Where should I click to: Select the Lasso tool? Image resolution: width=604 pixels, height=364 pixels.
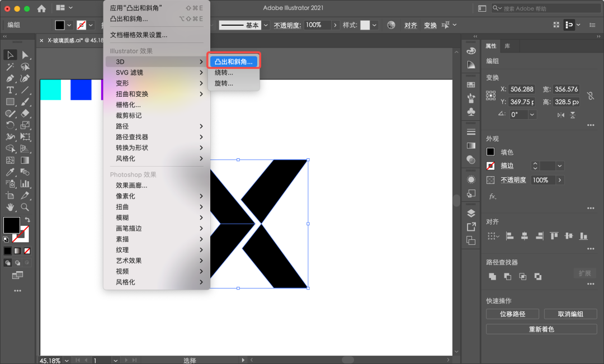[25, 67]
